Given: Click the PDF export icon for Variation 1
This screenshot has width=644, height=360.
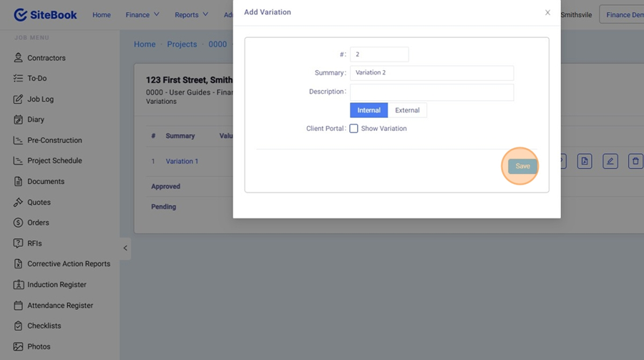Looking at the screenshot, I should (585, 161).
